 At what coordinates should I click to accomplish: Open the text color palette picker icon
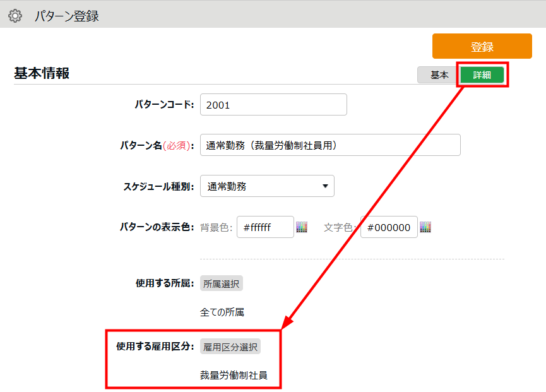tap(425, 227)
